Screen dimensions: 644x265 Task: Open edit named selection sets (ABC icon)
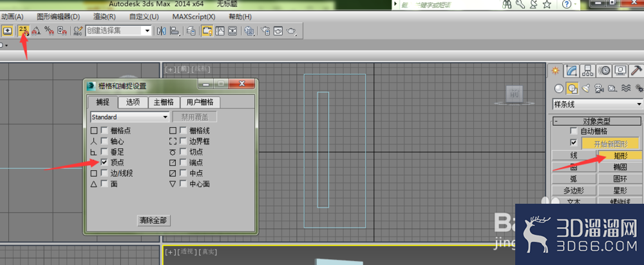pyautogui.click(x=78, y=31)
